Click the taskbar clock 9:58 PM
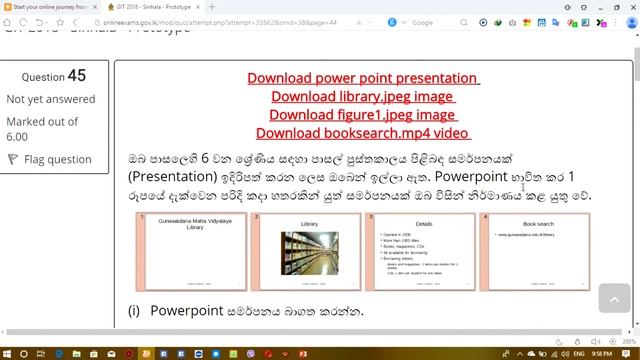Image resolution: width=640 pixels, height=360 pixels. 602,354
